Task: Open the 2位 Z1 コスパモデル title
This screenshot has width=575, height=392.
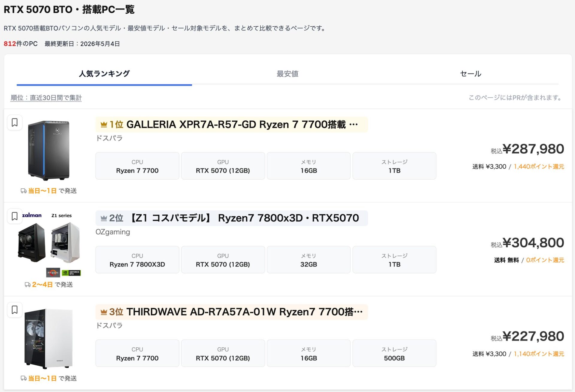Action: (231, 218)
